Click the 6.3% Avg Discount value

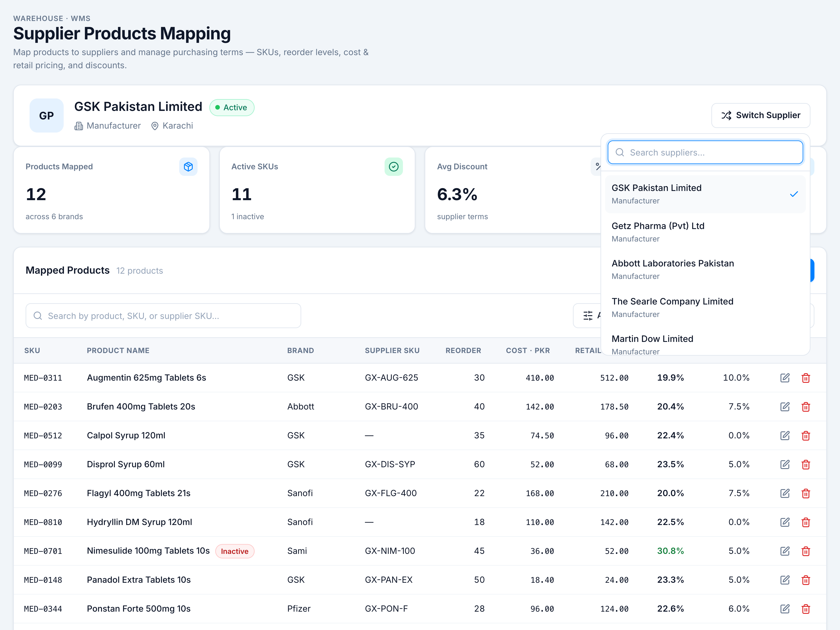click(457, 194)
